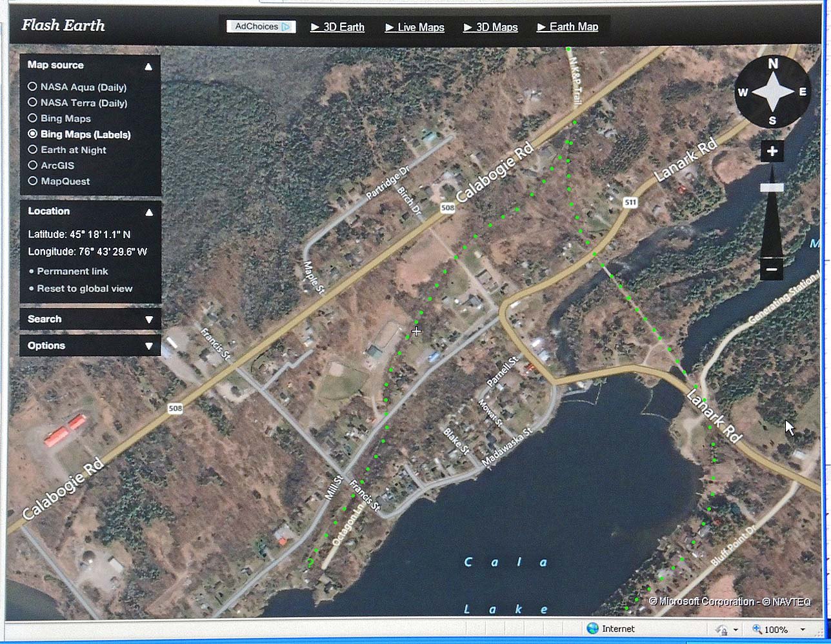
Task: Collapse the Map source panel
Action: tap(148, 66)
